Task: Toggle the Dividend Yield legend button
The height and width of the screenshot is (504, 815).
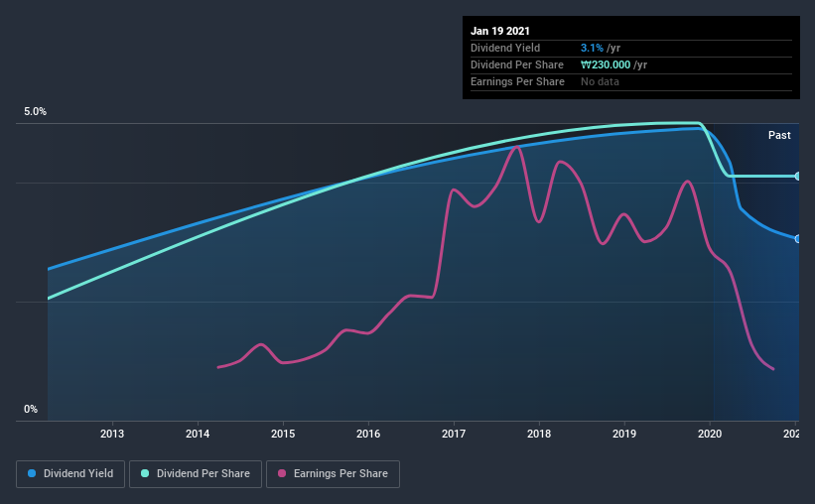Action: (x=70, y=474)
